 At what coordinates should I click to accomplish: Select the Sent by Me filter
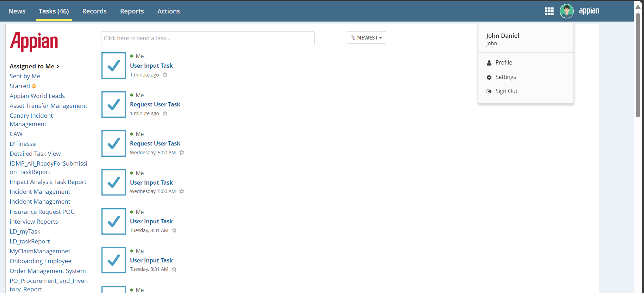pyautogui.click(x=25, y=76)
